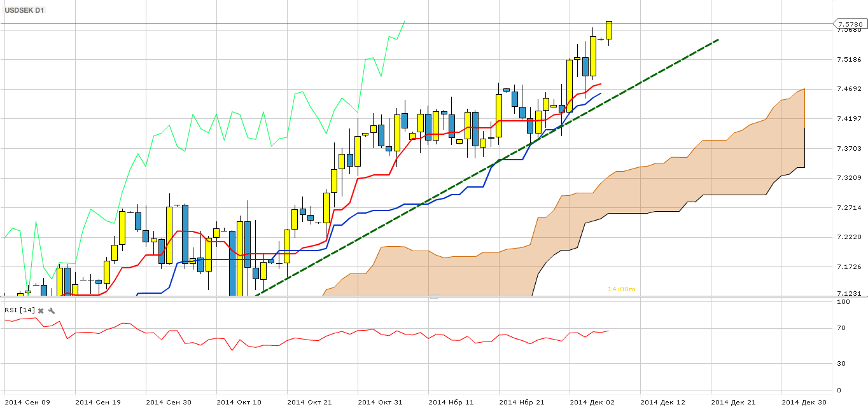Viewport: 868px width, 407px height.
Task: Click the latest yellow candle at top
Action: point(609,30)
